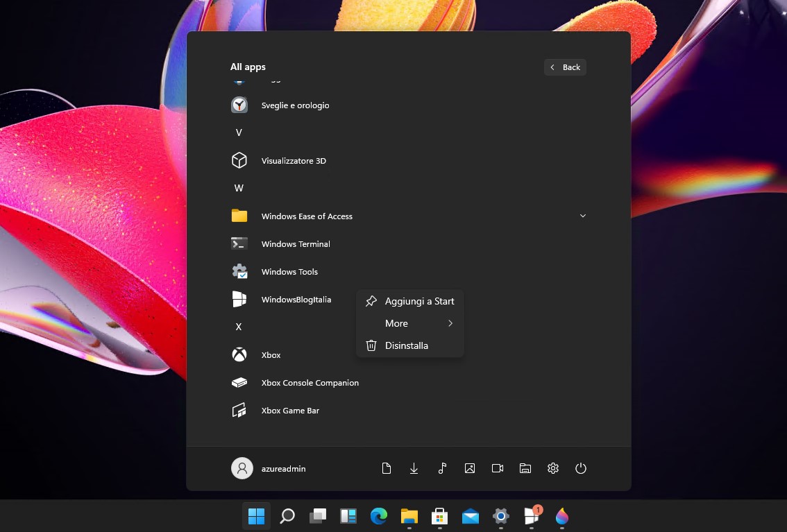Open File Explorer from the taskbar
Viewport: 787px width, 532px height.
pyautogui.click(x=409, y=515)
